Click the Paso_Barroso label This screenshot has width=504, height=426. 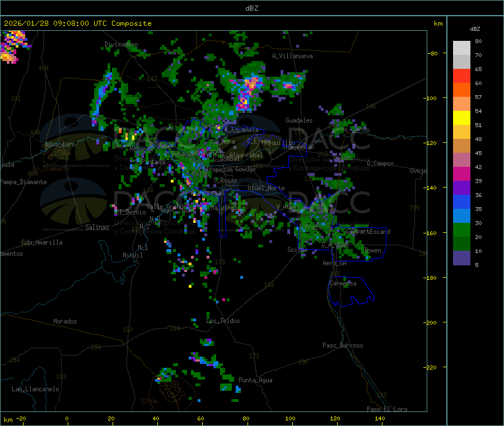tap(343, 345)
